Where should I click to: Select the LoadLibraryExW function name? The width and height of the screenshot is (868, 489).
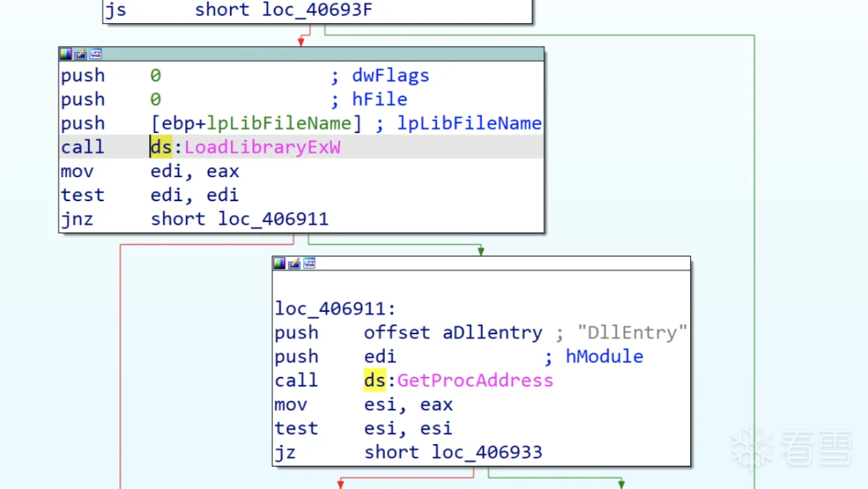pos(263,147)
